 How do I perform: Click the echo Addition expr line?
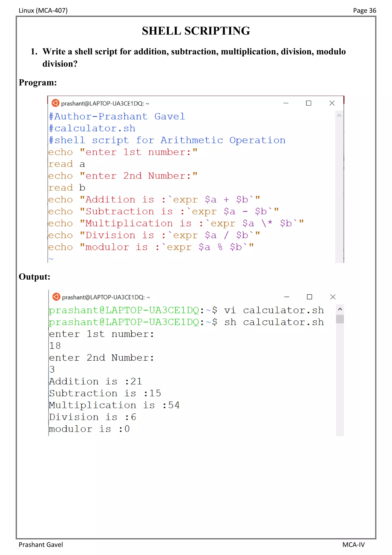click(x=154, y=200)
